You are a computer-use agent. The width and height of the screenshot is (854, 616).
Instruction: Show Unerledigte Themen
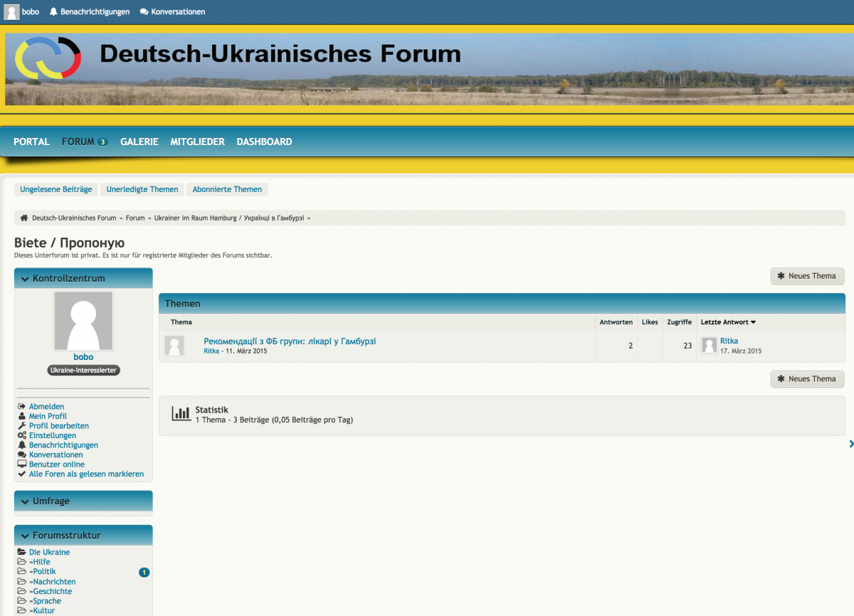142,189
